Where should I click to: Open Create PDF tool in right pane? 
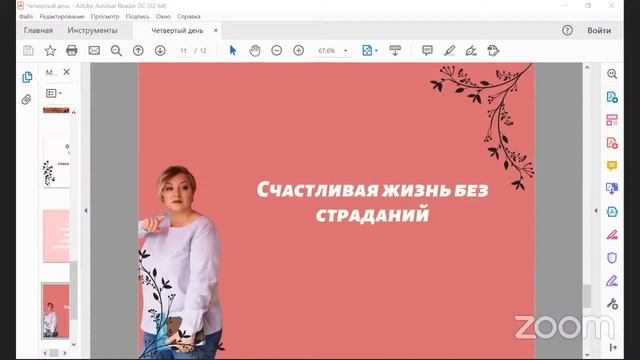pos(612,143)
